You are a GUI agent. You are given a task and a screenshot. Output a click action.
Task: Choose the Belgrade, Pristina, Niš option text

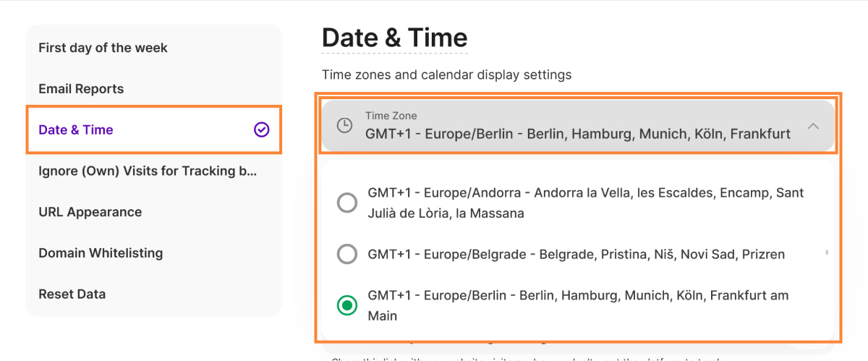[x=576, y=254]
